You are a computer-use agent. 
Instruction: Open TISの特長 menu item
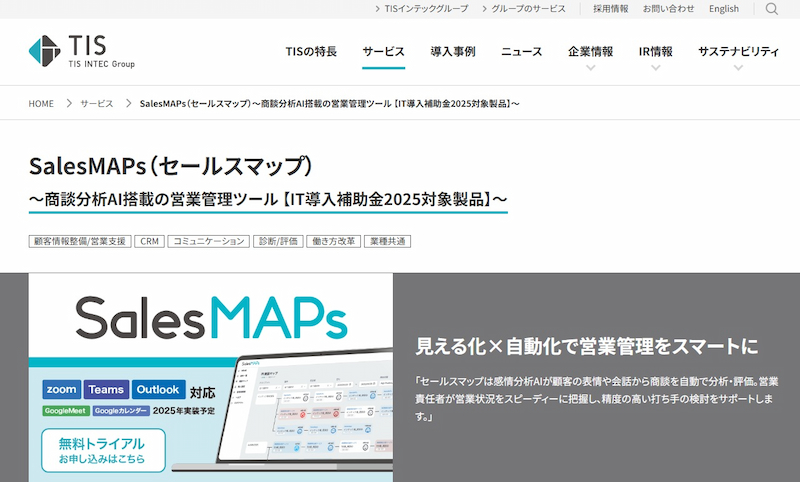(x=311, y=52)
